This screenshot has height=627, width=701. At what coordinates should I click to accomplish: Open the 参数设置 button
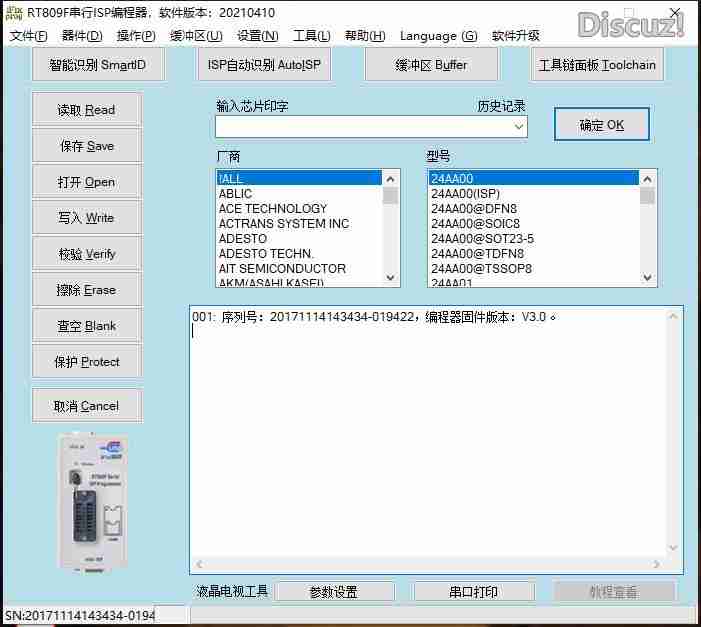pos(334,592)
